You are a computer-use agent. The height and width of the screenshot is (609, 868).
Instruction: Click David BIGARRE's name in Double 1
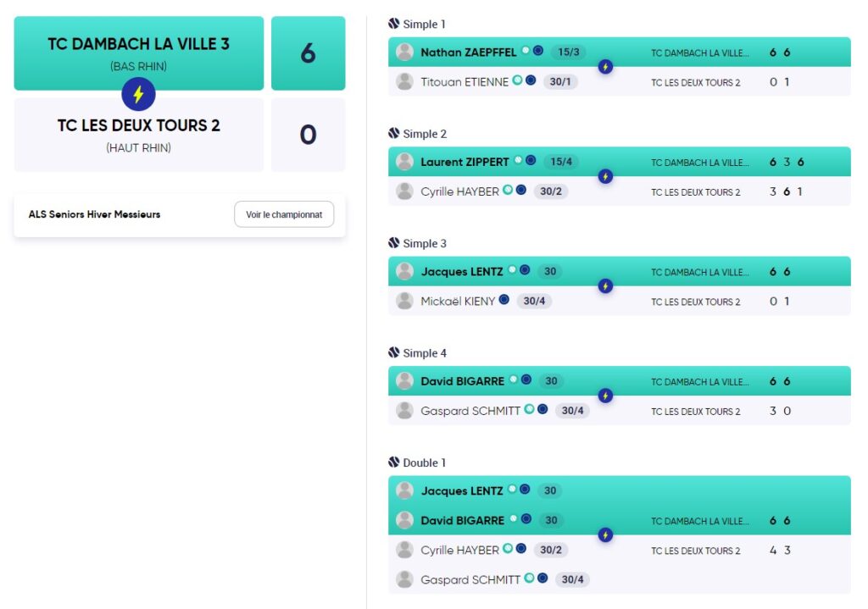(x=462, y=520)
